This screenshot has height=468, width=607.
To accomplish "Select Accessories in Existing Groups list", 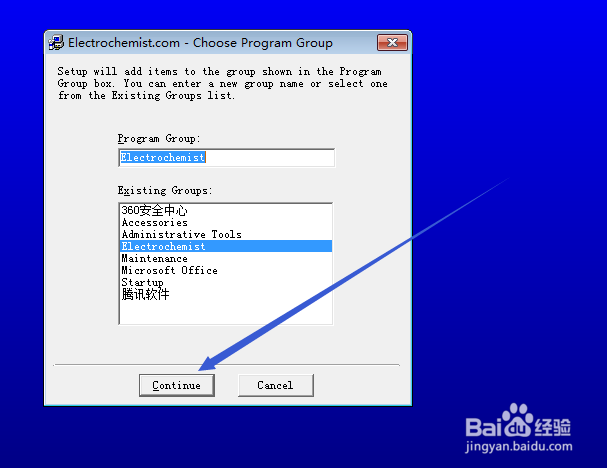I will tap(226, 222).
